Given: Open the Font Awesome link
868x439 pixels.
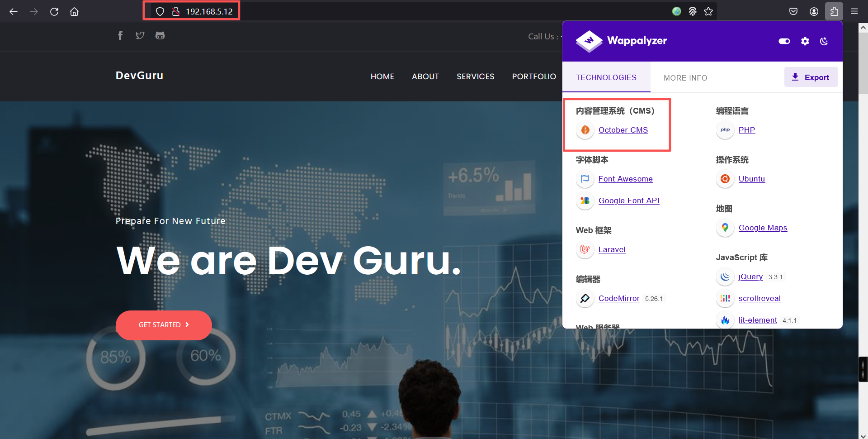Looking at the screenshot, I should click(626, 179).
